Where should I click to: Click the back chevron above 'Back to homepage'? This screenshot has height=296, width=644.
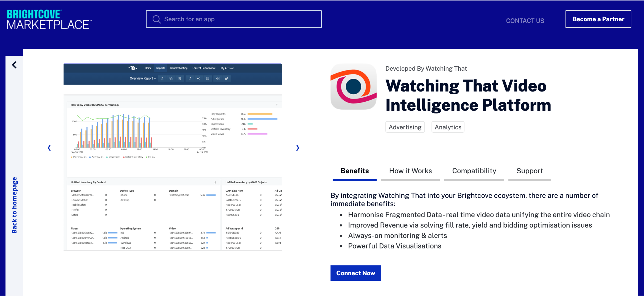click(x=14, y=65)
